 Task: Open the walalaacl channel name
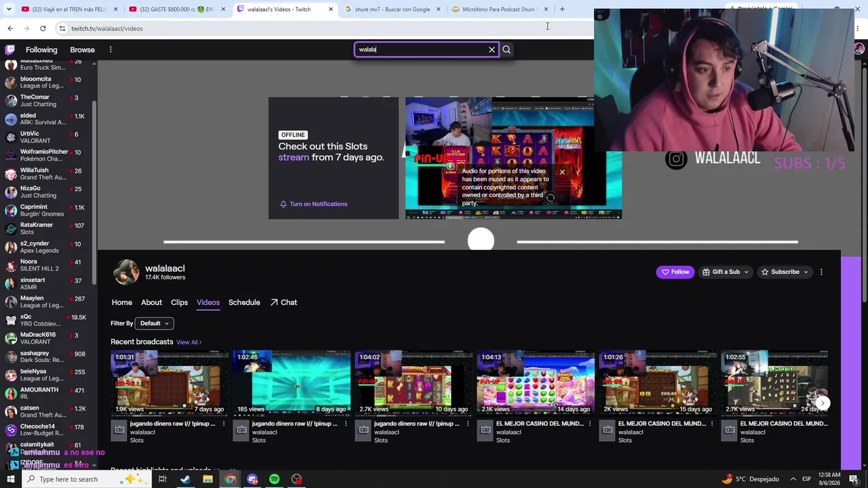(x=165, y=268)
